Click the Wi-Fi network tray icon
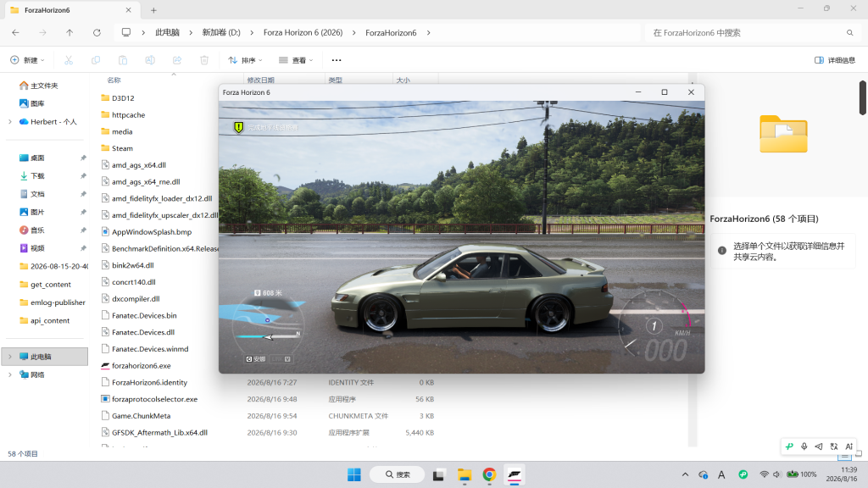Viewport: 868px width, 488px height. (x=764, y=474)
